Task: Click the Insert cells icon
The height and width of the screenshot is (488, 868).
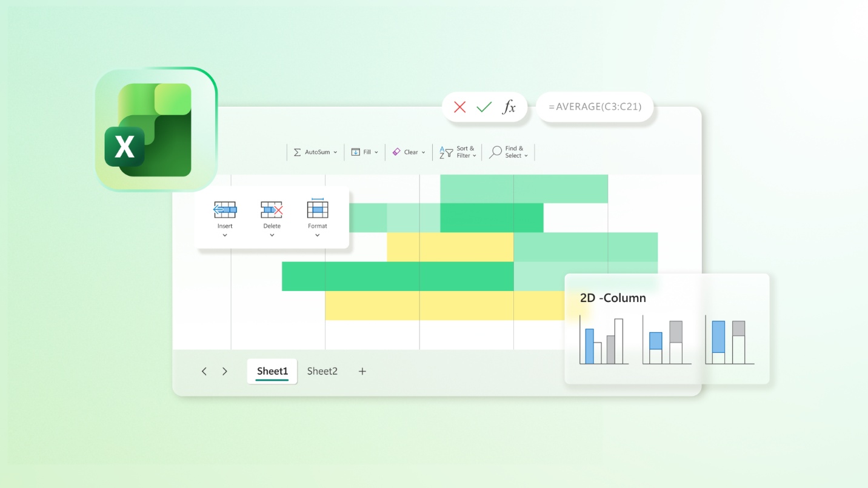Action: [x=225, y=210]
